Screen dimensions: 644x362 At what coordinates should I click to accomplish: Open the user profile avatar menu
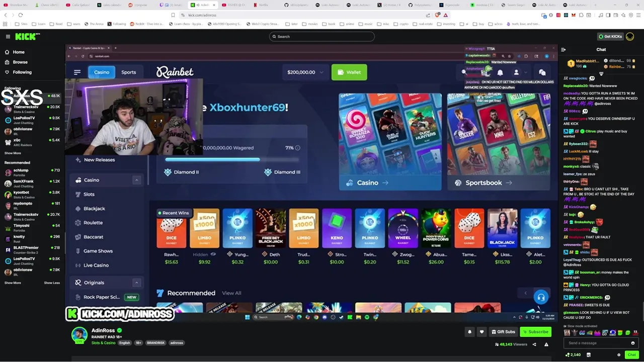[x=630, y=36]
